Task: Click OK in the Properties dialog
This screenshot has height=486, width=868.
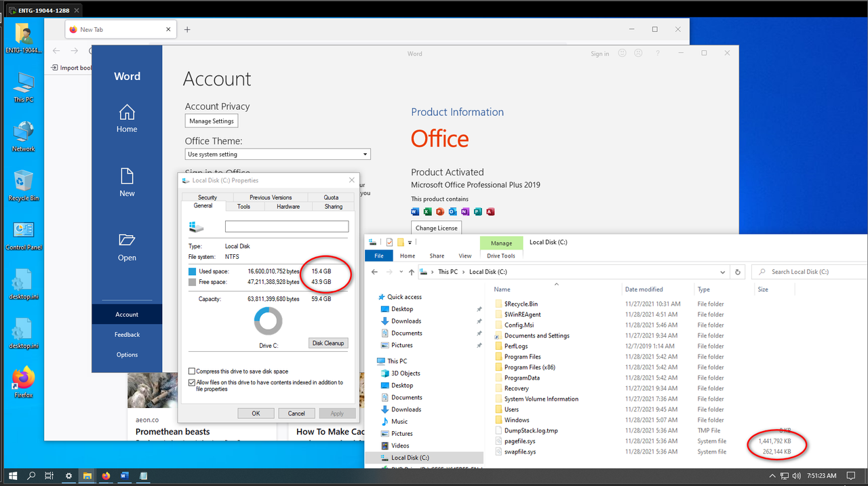Action: (256, 413)
